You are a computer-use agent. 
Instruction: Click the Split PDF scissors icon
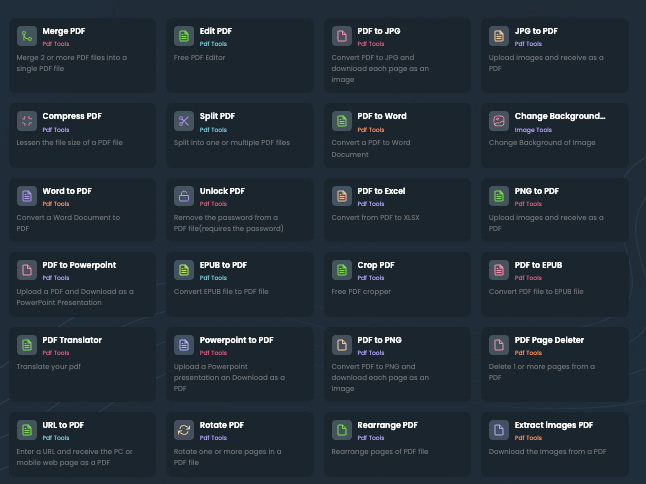click(x=184, y=121)
